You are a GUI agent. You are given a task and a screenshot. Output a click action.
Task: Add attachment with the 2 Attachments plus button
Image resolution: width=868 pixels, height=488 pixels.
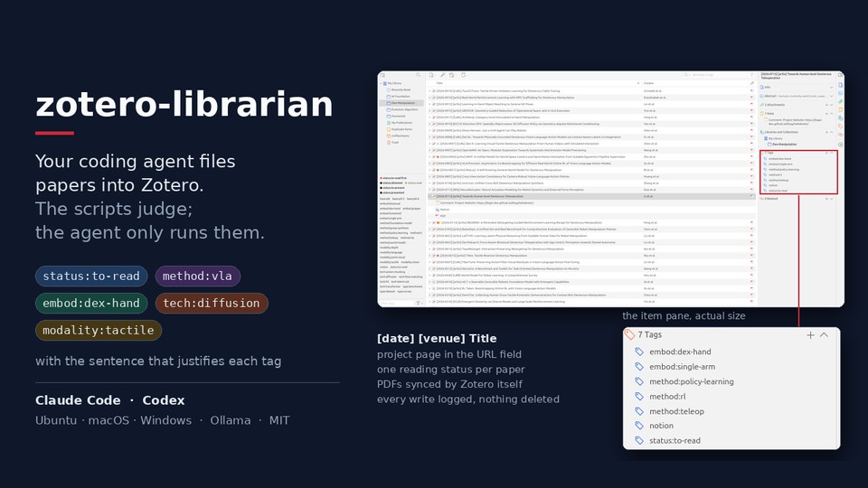(x=827, y=105)
